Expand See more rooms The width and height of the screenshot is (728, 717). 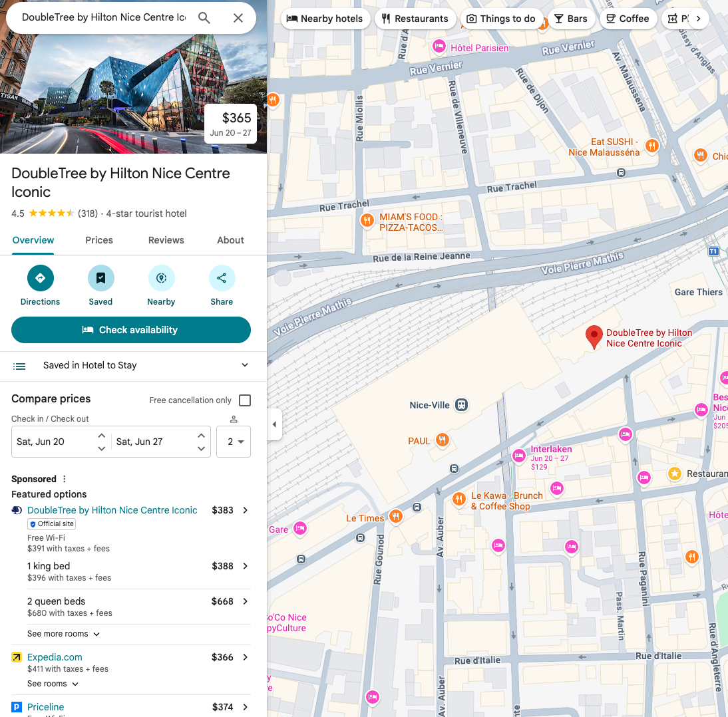click(64, 634)
